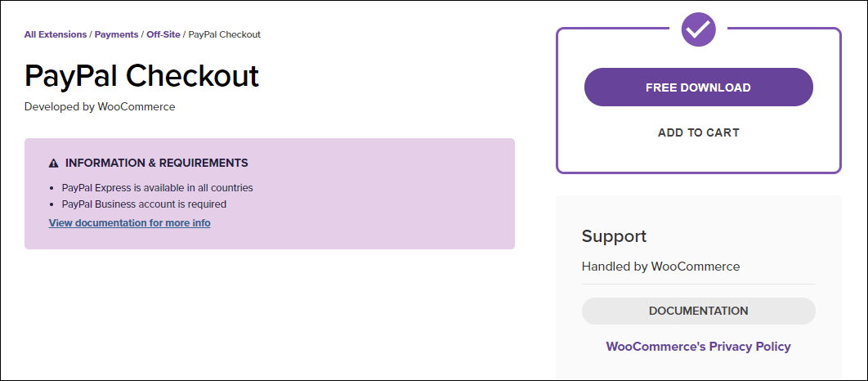Open the Off-Site breadcrumb link
This screenshot has width=868, height=381.
[x=163, y=34]
